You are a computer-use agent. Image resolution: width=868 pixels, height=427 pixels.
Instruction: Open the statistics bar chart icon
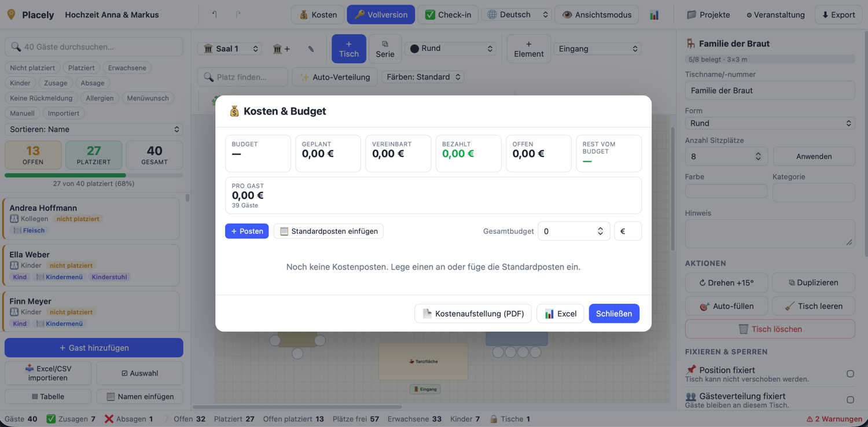[x=654, y=14]
